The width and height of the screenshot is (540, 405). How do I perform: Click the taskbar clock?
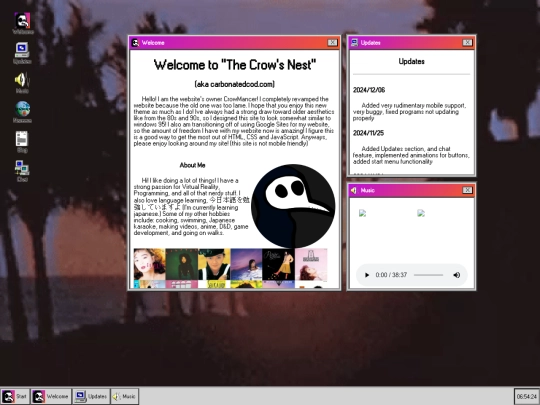click(526, 396)
